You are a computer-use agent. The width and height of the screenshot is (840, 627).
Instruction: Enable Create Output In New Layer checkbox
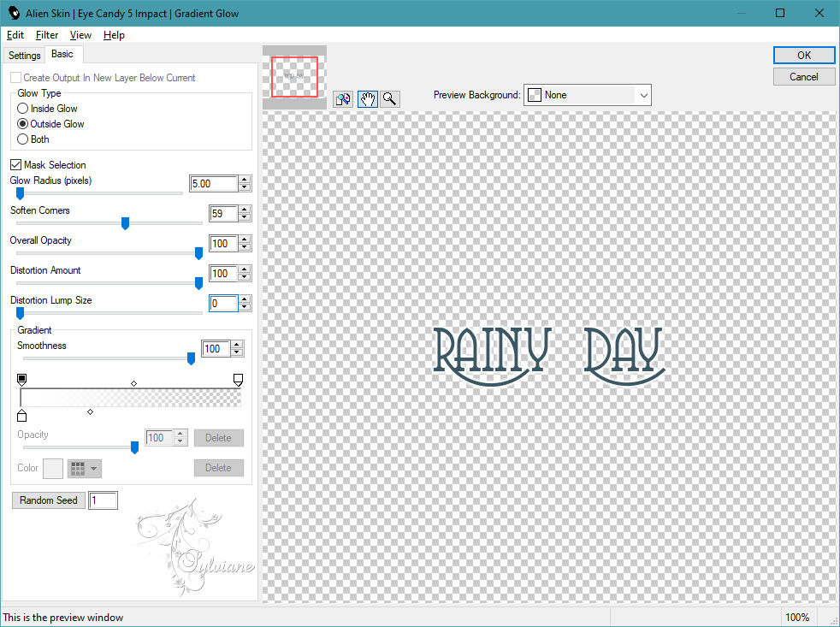tap(16, 78)
